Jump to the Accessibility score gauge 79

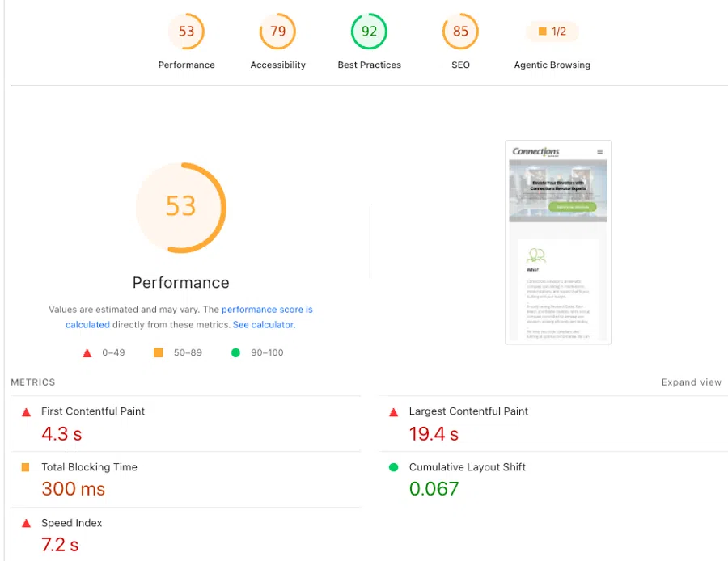click(x=277, y=31)
